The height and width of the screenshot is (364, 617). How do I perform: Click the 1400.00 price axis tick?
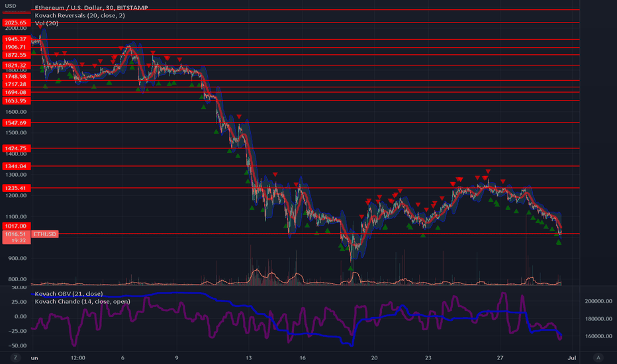click(16, 154)
